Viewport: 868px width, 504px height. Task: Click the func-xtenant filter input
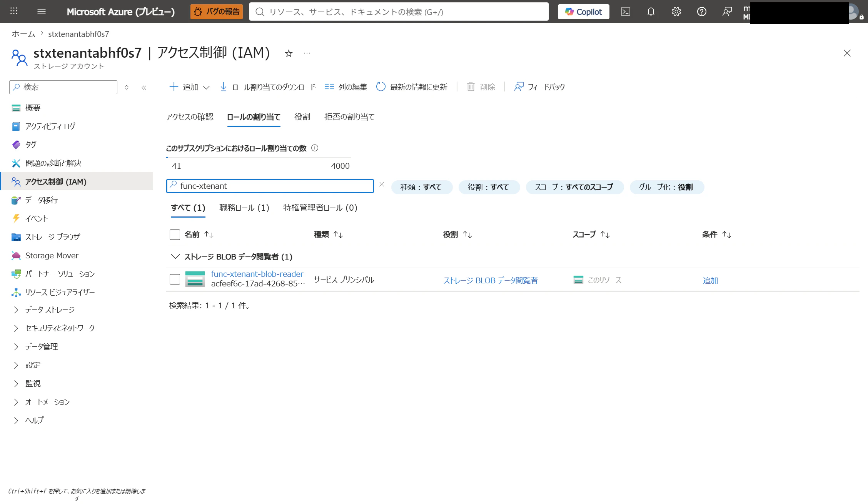point(270,186)
